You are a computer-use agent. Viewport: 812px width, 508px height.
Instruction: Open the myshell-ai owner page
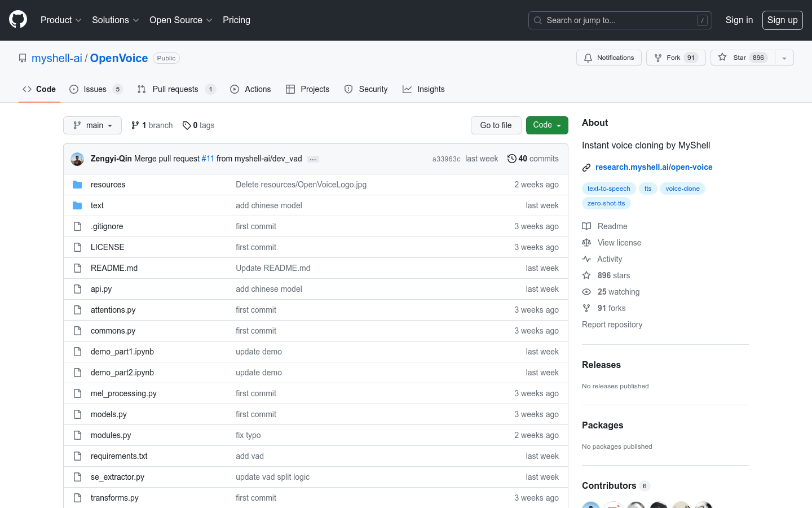tap(57, 58)
